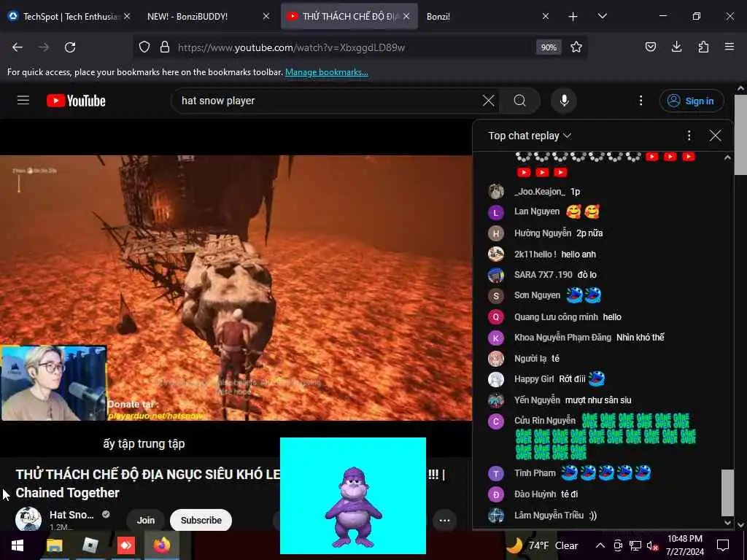747x560 pixels.
Task: Select chat author Quang Lưu công minh
Action: point(556,317)
